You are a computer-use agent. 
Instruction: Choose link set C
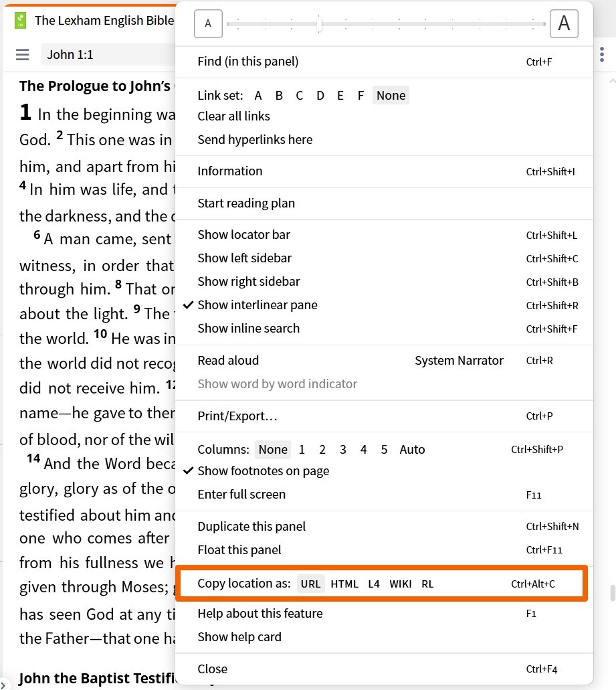[x=300, y=96]
